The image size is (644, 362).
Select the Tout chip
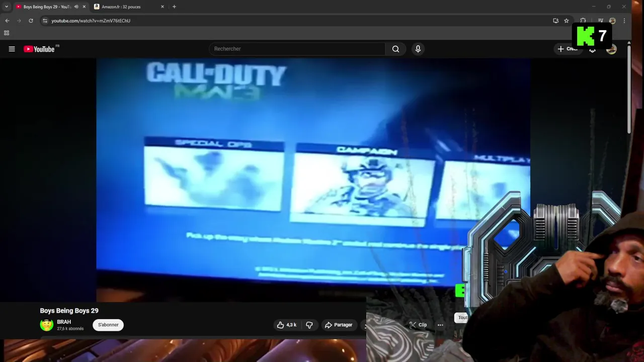click(462, 318)
